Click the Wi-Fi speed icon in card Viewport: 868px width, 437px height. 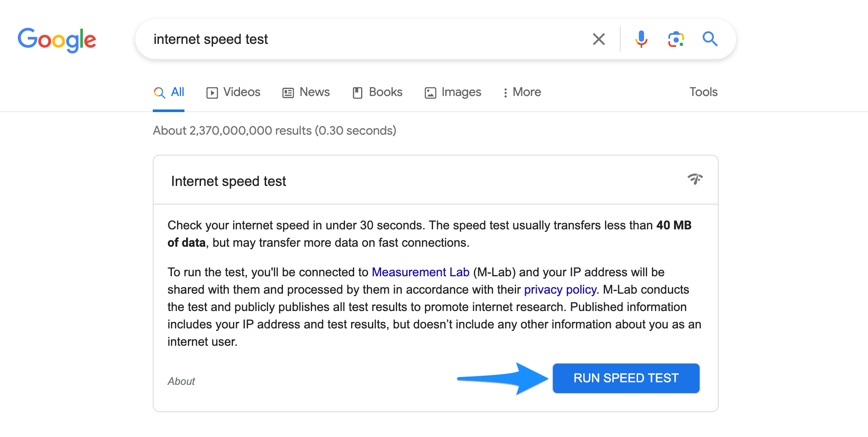(x=695, y=179)
